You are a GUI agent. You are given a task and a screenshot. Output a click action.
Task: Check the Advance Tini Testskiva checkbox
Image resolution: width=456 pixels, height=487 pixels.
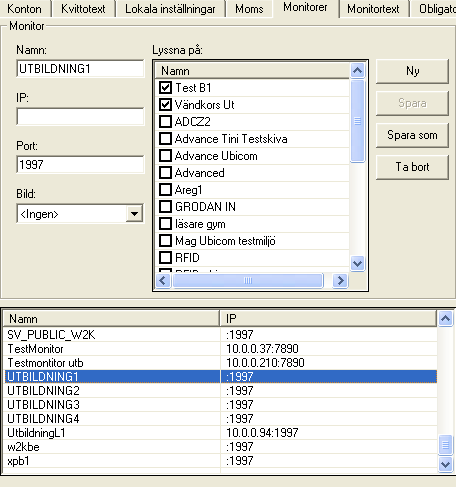(165, 139)
